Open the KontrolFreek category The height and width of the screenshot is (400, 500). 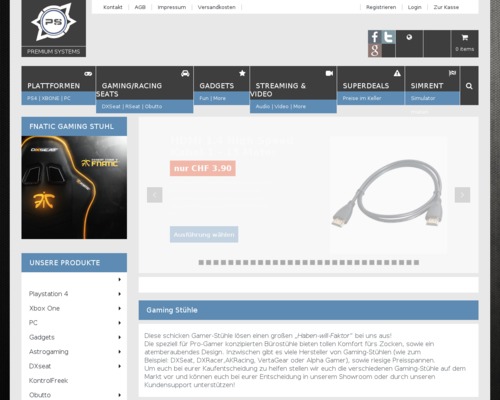48,380
